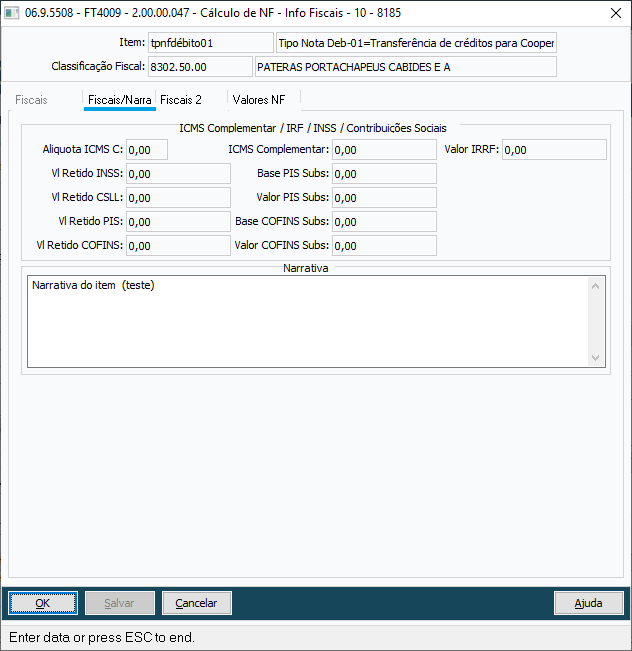Click the 'Aliquota ICMS C:' label

pyautogui.click(x=83, y=149)
